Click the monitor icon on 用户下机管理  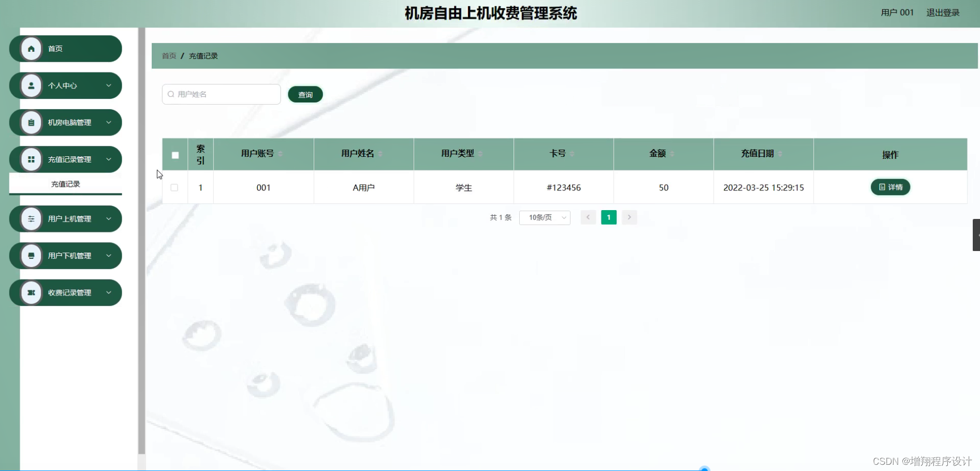coord(31,255)
